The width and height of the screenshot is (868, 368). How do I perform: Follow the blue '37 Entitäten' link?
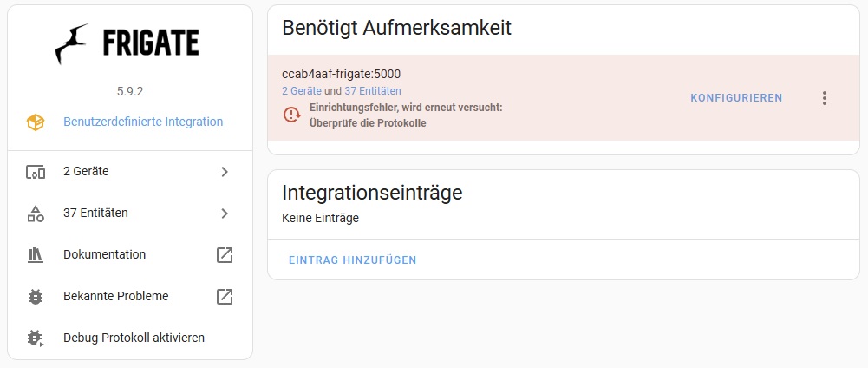click(373, 91)
